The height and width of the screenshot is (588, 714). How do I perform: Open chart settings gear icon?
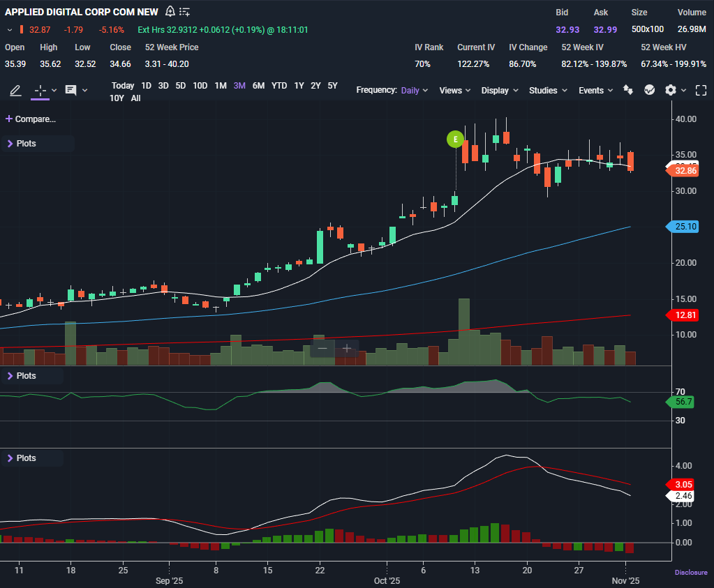pos(670,90)
